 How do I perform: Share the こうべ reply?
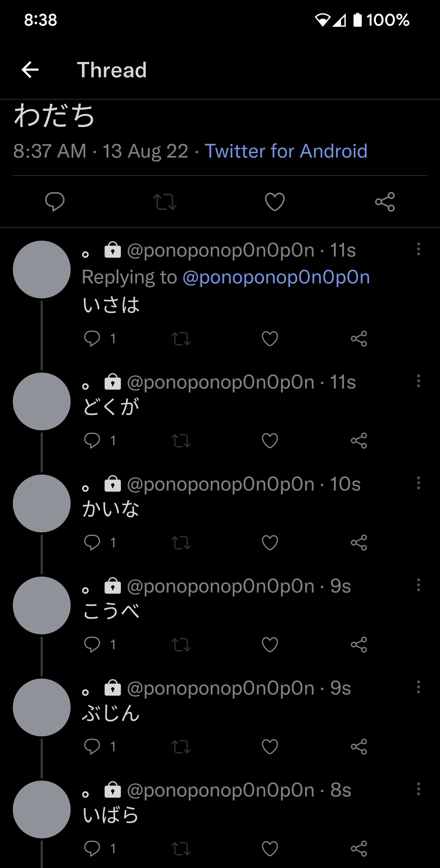pyautogui.click(x=359, y=645)
